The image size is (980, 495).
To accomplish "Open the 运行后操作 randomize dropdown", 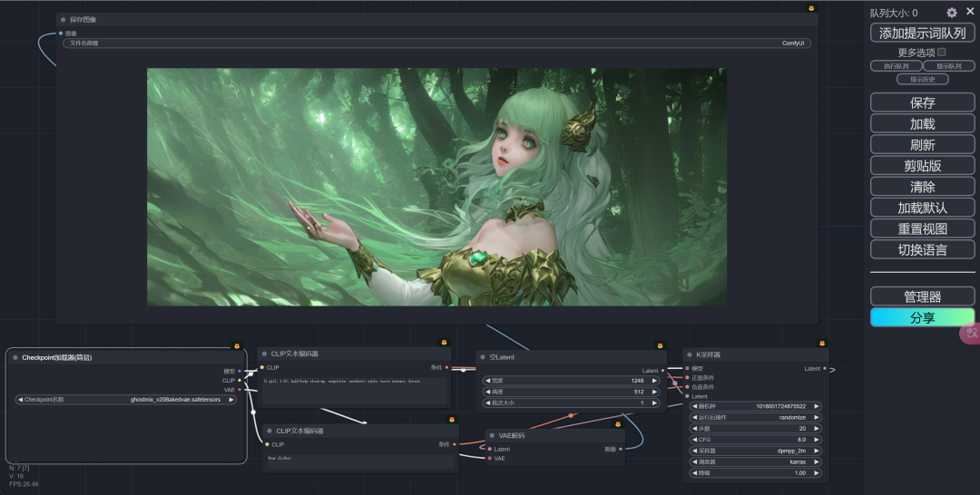I will [755, 417].
